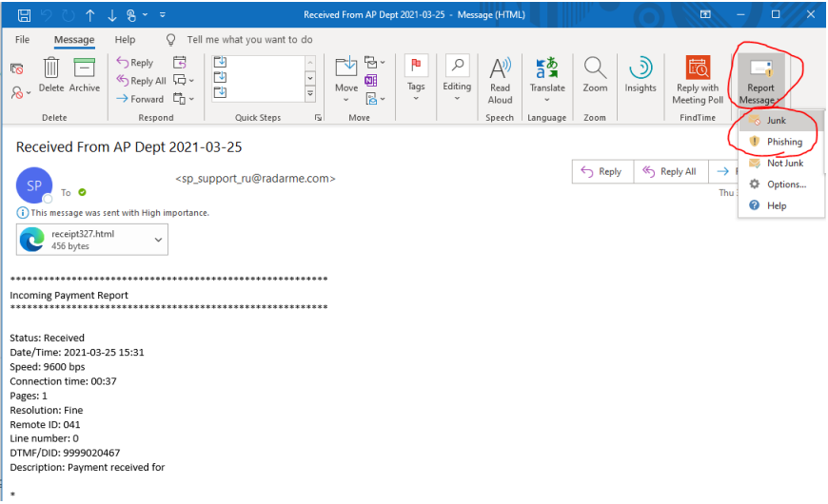This screenshot has height=504, width=828.
Task: Select the Message ribbon tab
Action: pos(74,40)
